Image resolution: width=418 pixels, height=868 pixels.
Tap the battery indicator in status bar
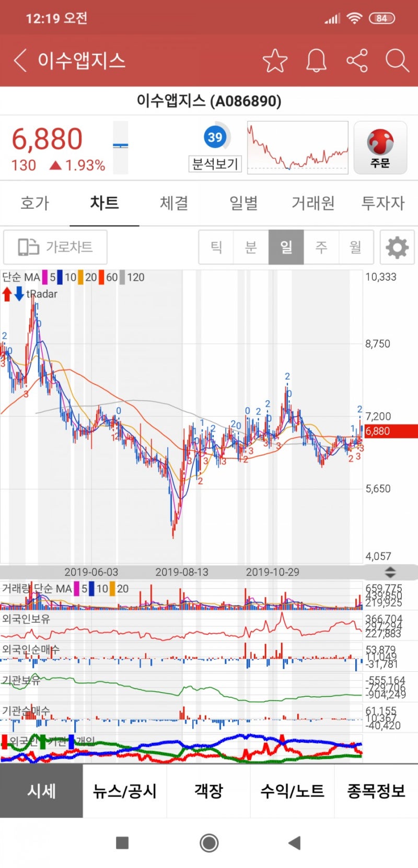(382, 18)
